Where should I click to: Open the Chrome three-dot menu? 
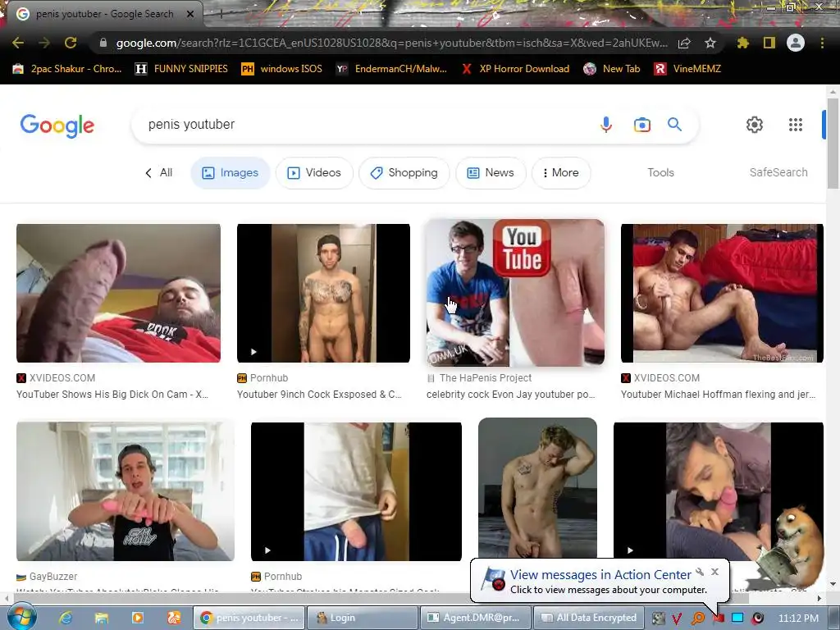[x=822, y=43]
